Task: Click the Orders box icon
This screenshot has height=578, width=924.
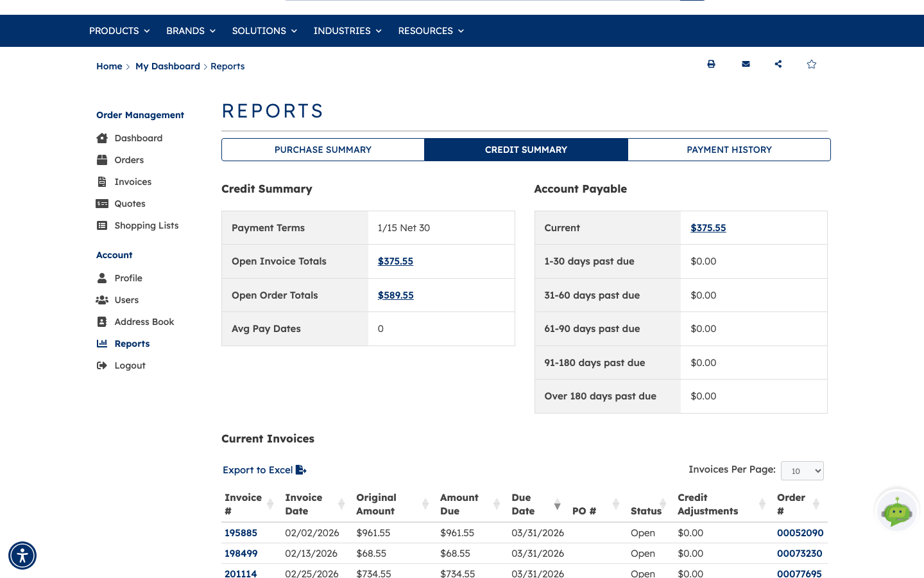Action: tap(102, 160)
